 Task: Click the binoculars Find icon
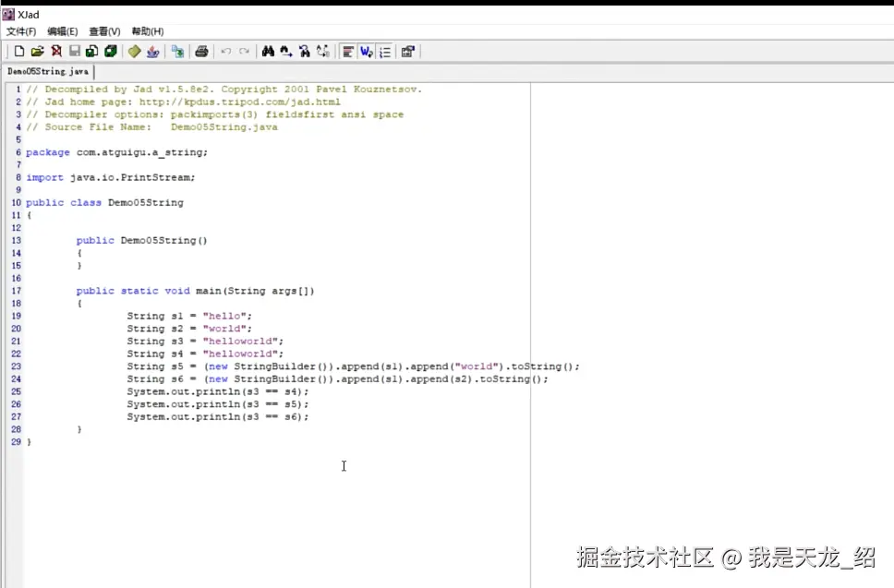click(268, 52)
